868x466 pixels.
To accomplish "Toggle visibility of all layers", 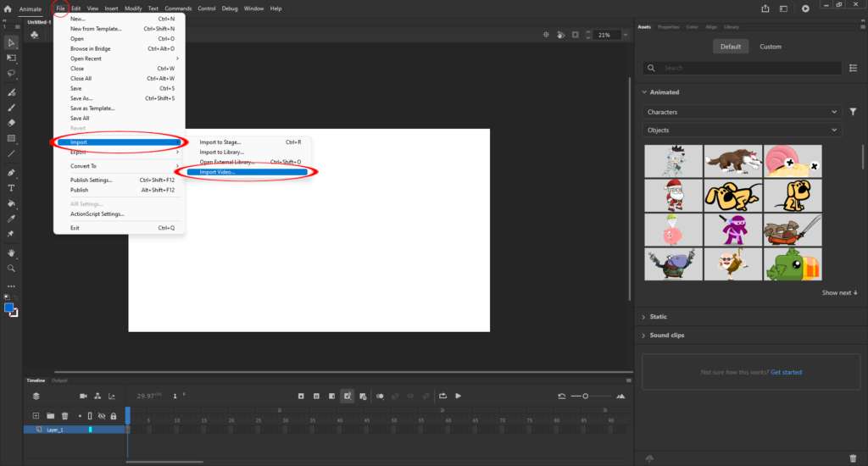I will (102, 416).
